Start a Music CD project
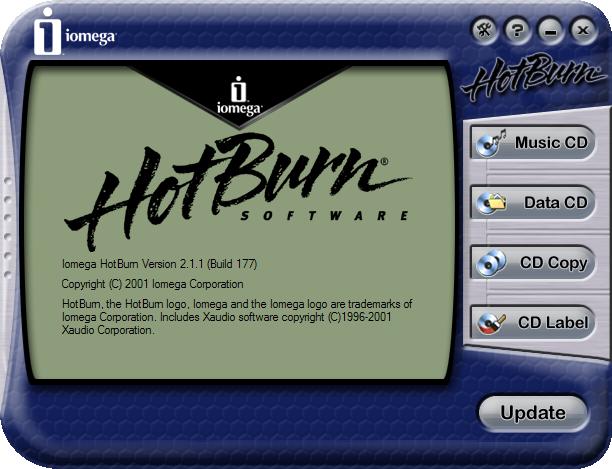The width and height of the screenshot is (612, 469). pos(533,142)
